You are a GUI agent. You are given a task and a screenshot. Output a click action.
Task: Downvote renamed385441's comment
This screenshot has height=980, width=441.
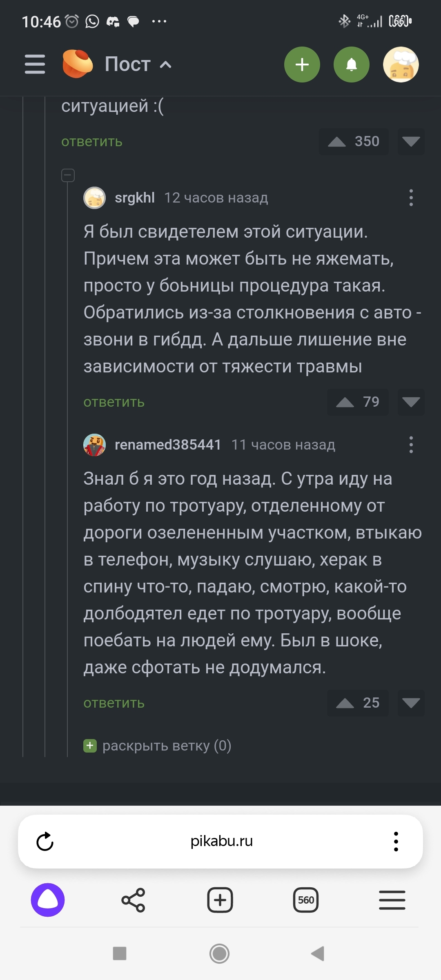(411, 703)
